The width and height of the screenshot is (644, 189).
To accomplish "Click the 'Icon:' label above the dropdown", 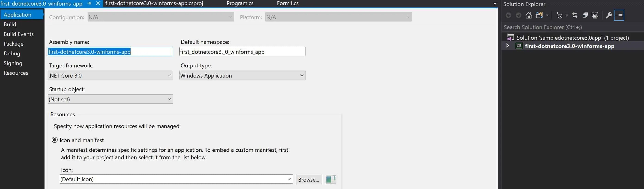I will pos(67,170).
